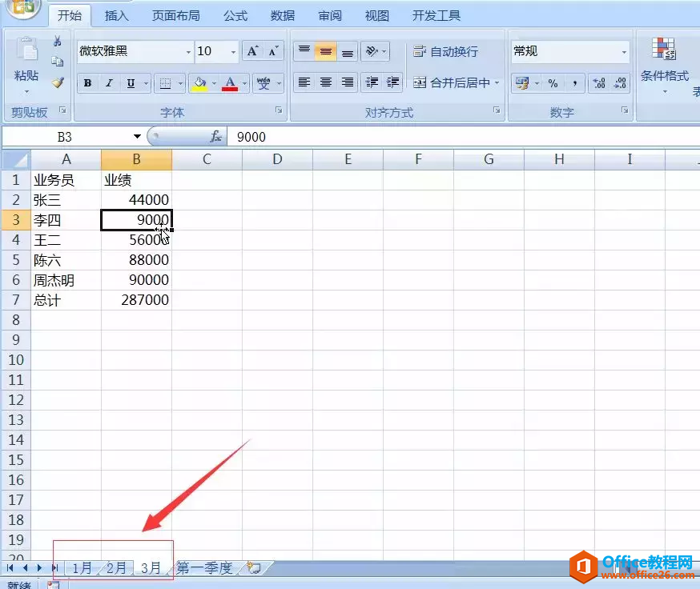The image size is (700, 589).
Task: Switch to 审阅 ribbon tab
Action: (x=330, y=16)
